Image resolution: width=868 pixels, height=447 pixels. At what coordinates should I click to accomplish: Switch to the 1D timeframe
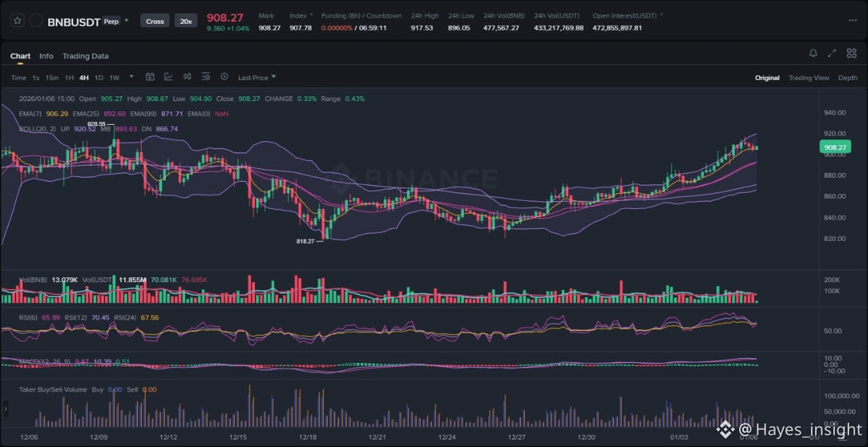[99, 78]
